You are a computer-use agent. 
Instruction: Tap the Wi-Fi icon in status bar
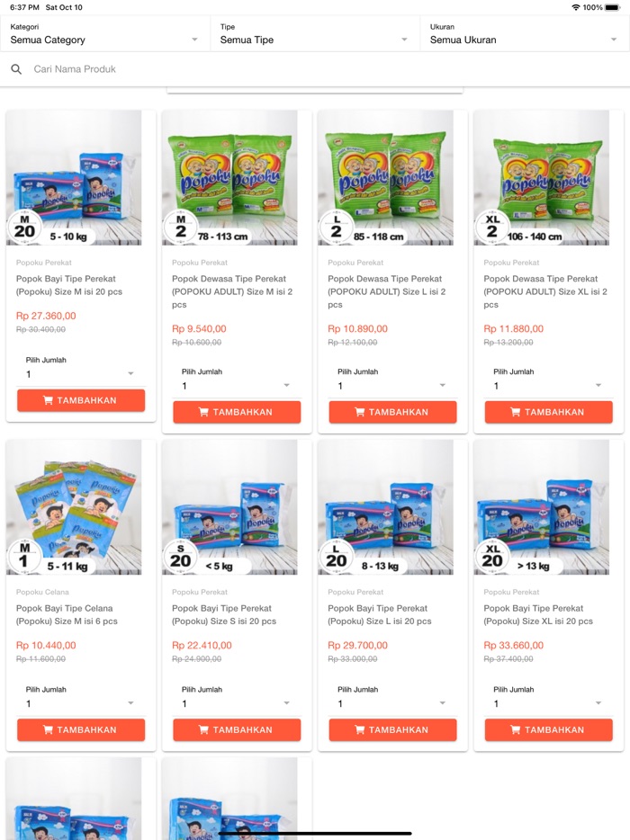[576, 7]
